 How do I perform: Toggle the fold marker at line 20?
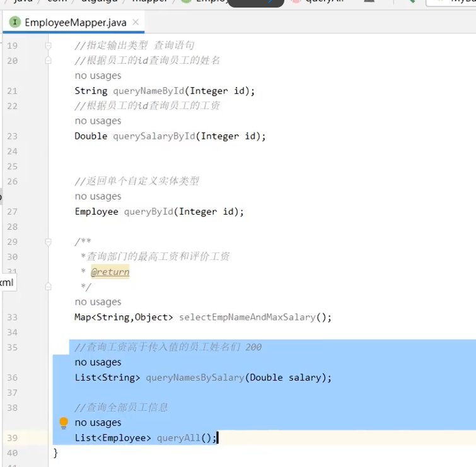click(48, 61)
